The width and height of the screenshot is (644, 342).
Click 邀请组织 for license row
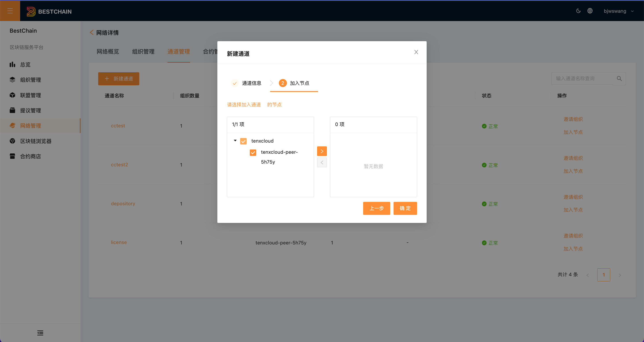[573, 236]
